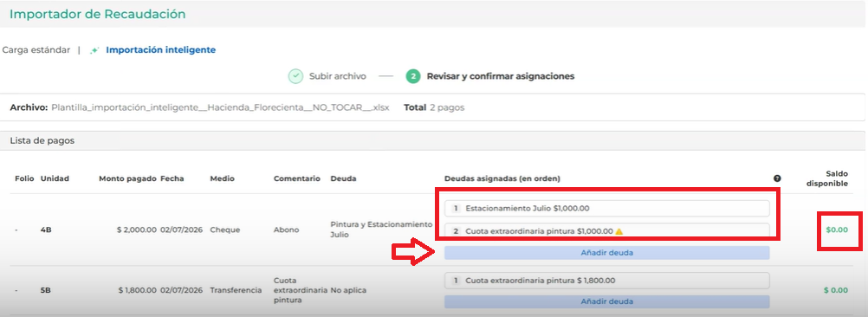
Task: Click the Cheque payment method cell
Action: pos(224,230)
